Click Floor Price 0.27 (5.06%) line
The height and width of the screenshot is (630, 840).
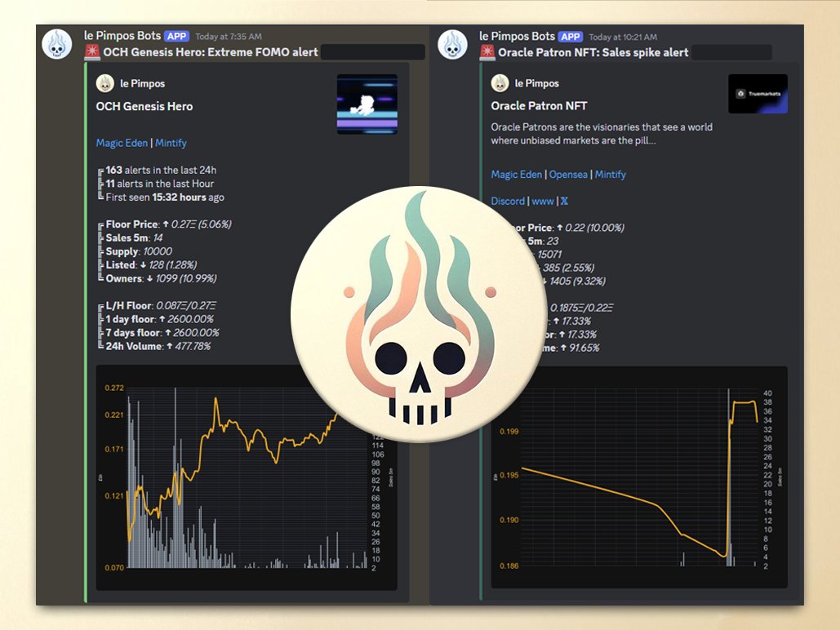(168, 224)
